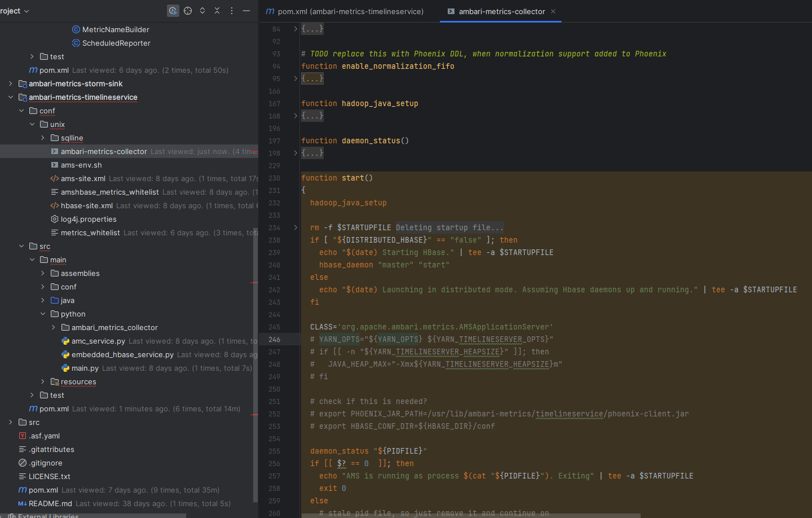Open the Project view dropdown
Screen dimensions: 812x518
tap(15, 11)
